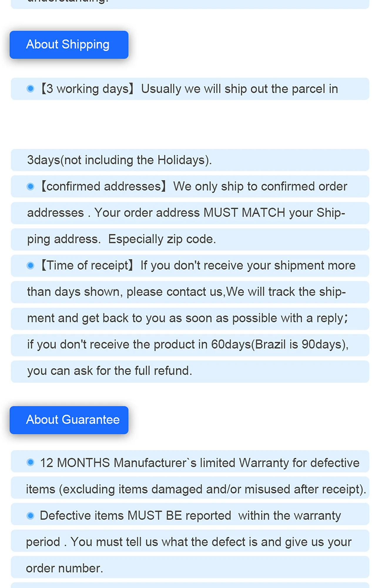Click the bullet beside 12 MONTHS warranty

click(30, 462)
